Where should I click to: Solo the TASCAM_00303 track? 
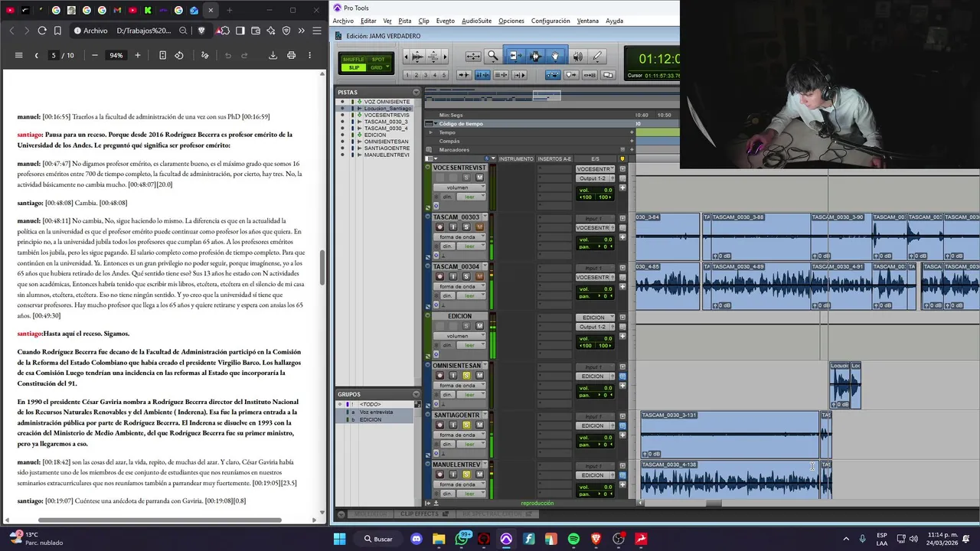pos(466,227)
